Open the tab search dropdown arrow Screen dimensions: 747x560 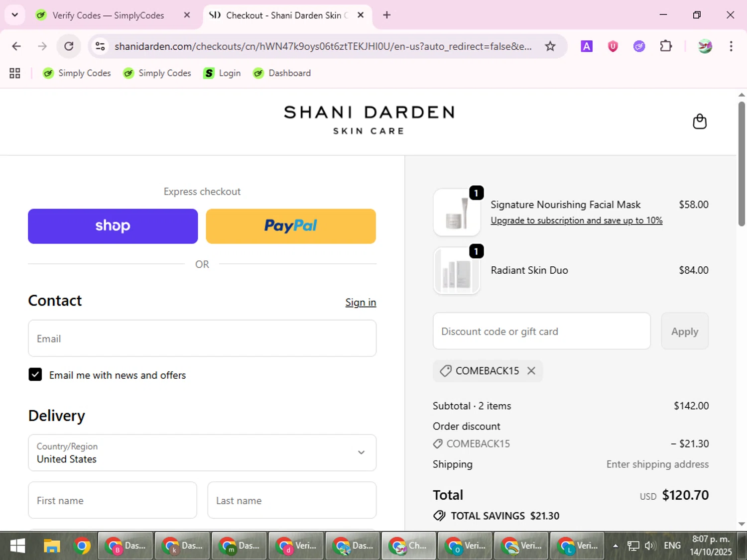click(15, 15)
